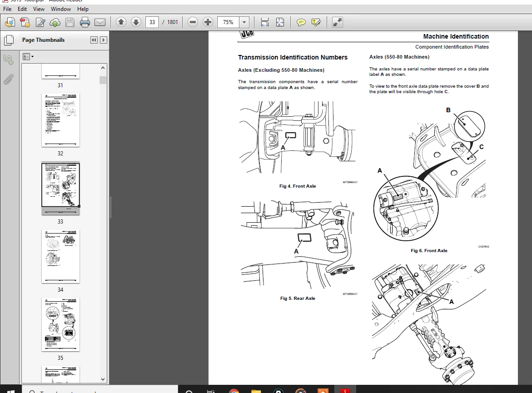
Task: Click the Highlight text tool icon
Action: (316, 22)
